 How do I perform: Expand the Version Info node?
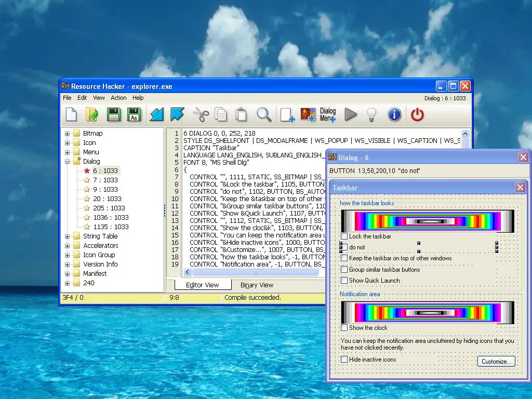tap(67, 264)
